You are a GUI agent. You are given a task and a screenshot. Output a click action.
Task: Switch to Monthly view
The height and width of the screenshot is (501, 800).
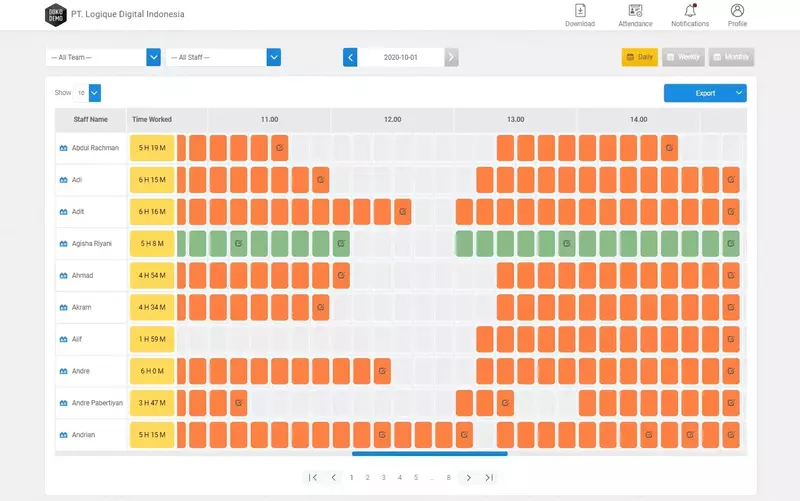point(731,57)
